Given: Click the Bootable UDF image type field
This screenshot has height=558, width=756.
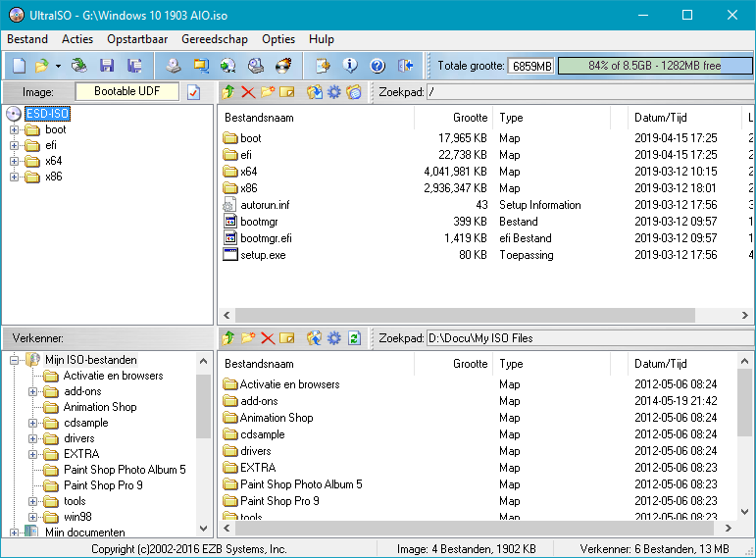Looking at the screenshot, I should [126, 91].
